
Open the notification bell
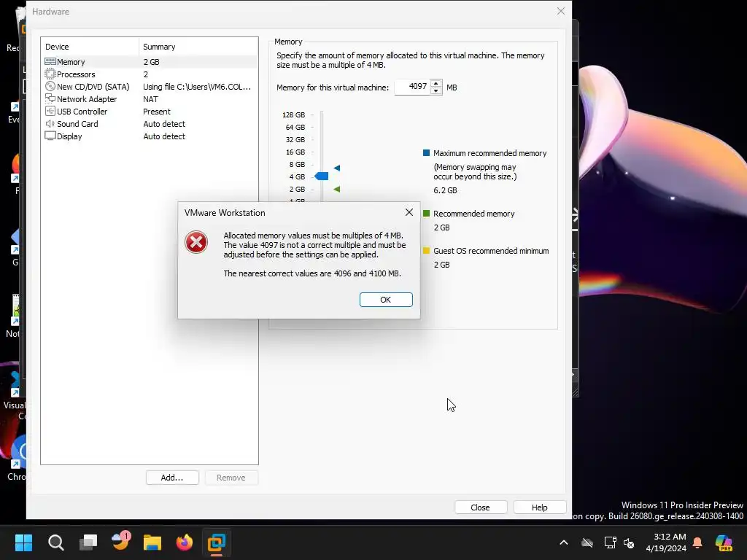697,542
